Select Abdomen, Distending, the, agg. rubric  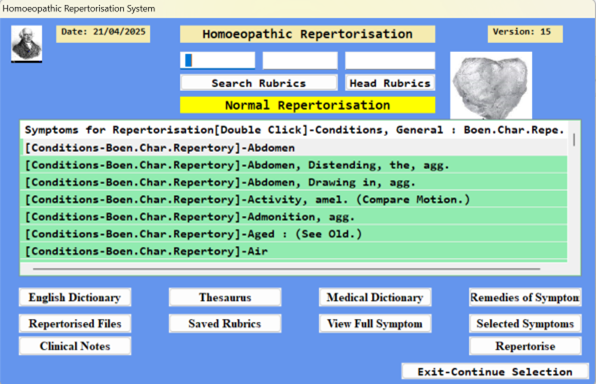pyautogui.click(x=294, y=165)
